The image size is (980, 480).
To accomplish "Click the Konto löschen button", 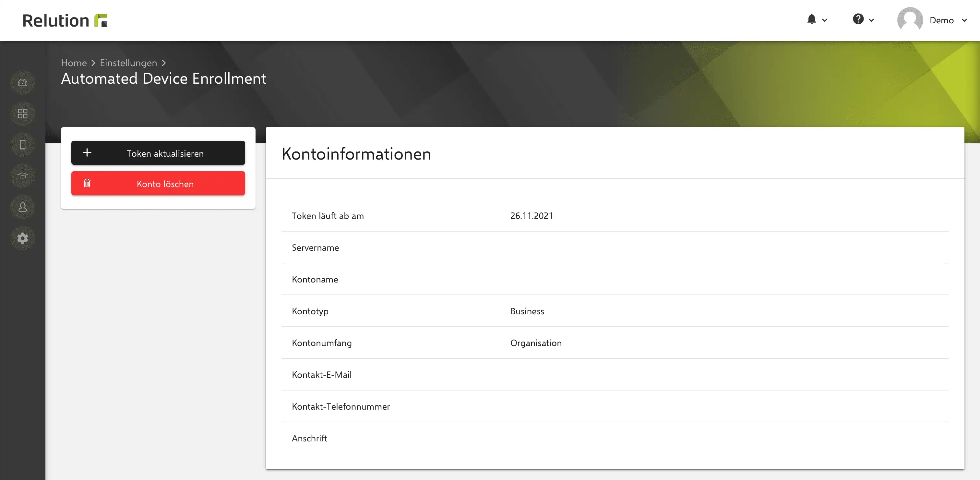I will coord(158,183).
